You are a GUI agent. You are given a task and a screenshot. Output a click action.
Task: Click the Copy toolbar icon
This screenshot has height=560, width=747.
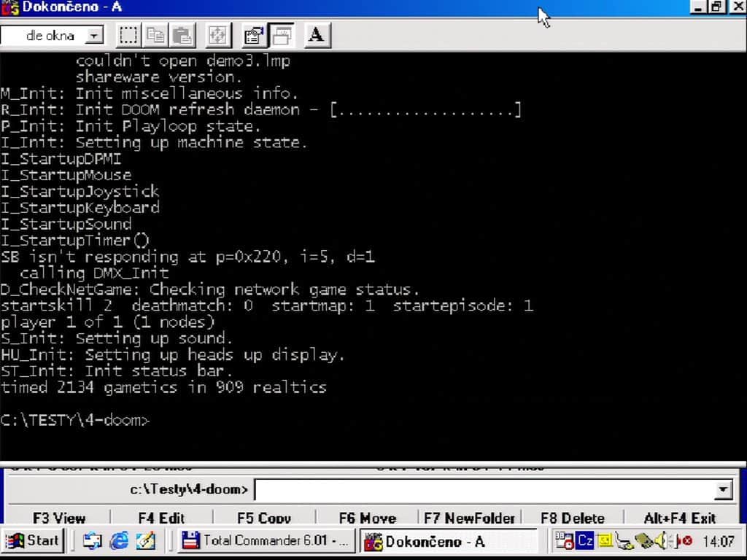tap(155, 35)
